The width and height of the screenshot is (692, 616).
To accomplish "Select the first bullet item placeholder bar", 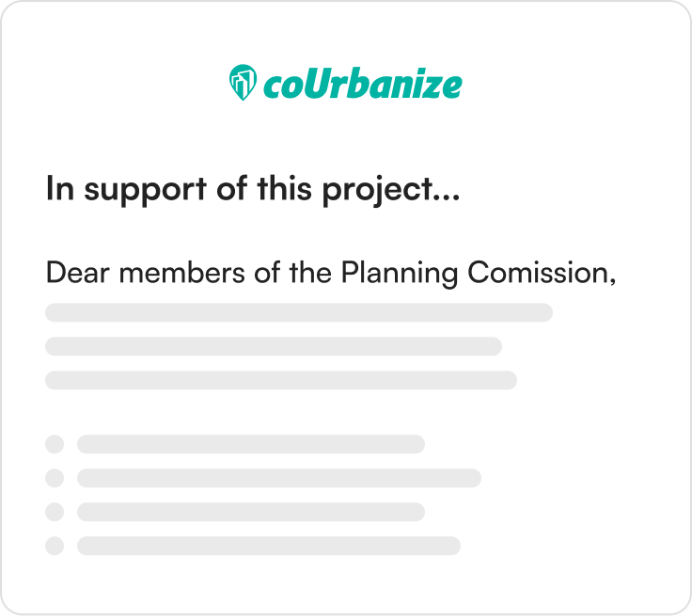I will coord(251,444).
